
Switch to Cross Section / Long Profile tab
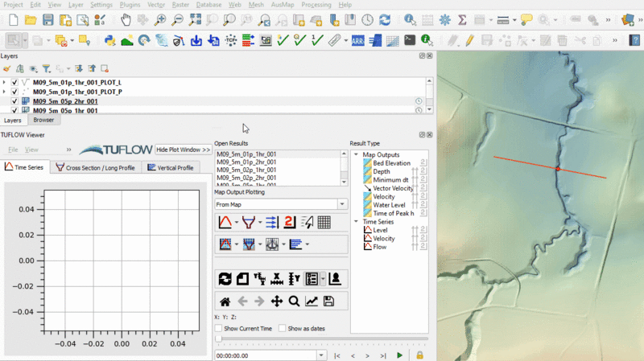coord(97,167)
